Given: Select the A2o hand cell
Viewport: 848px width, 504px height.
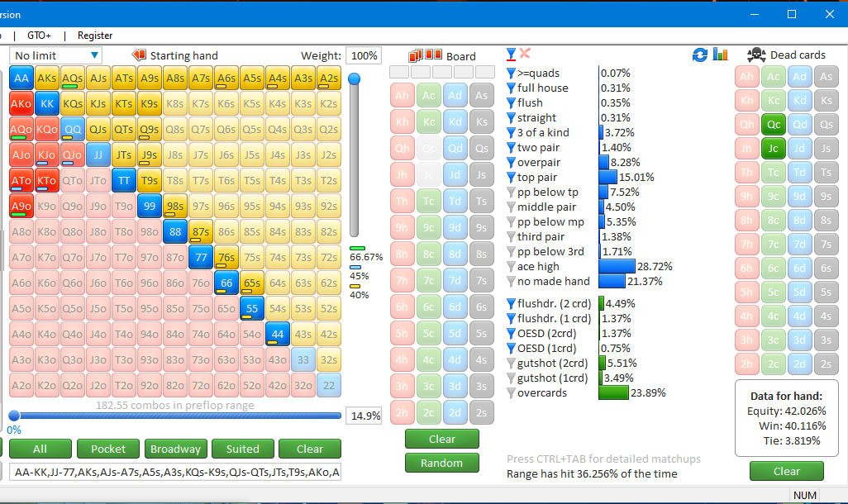Looking at the screenshot, I should (21, 386).
